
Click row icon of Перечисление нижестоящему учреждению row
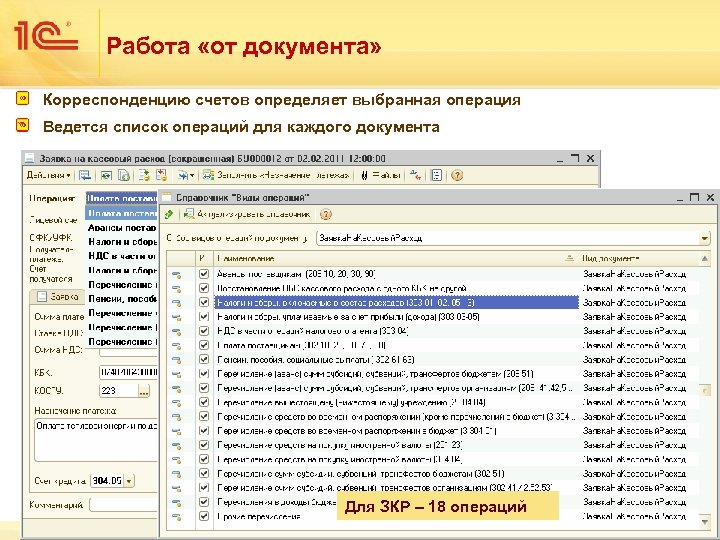(177, 403)
